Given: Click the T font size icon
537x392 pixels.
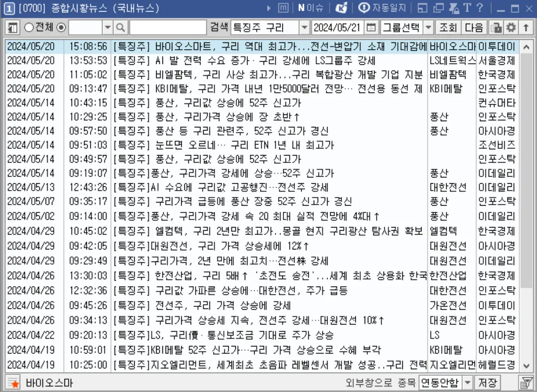Looking at the screenshot, I should click(x=467, y=8).
